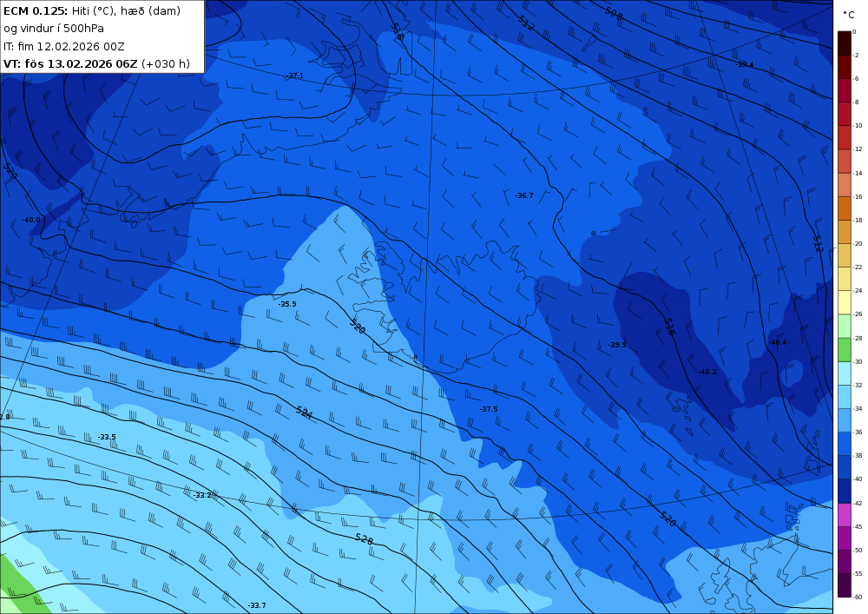Click the -36.7 temperature value
The width and height of the screenshot is (868, 614).
point(524,195)
